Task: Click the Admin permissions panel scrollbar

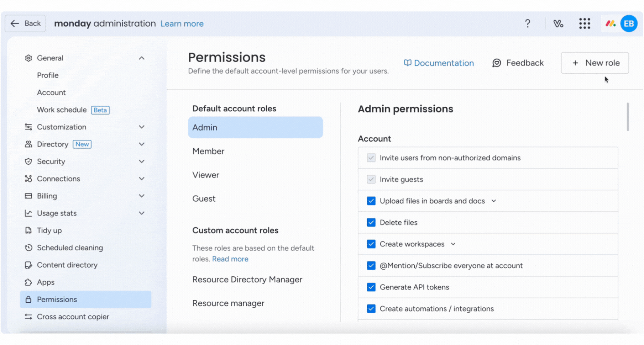Action: pos(628,117)
